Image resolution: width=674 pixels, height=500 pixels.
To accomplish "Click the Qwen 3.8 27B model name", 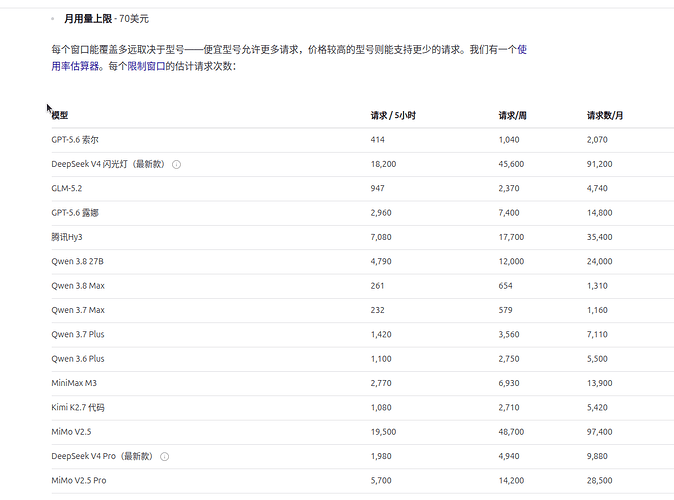I will click(x=77, y=261).
